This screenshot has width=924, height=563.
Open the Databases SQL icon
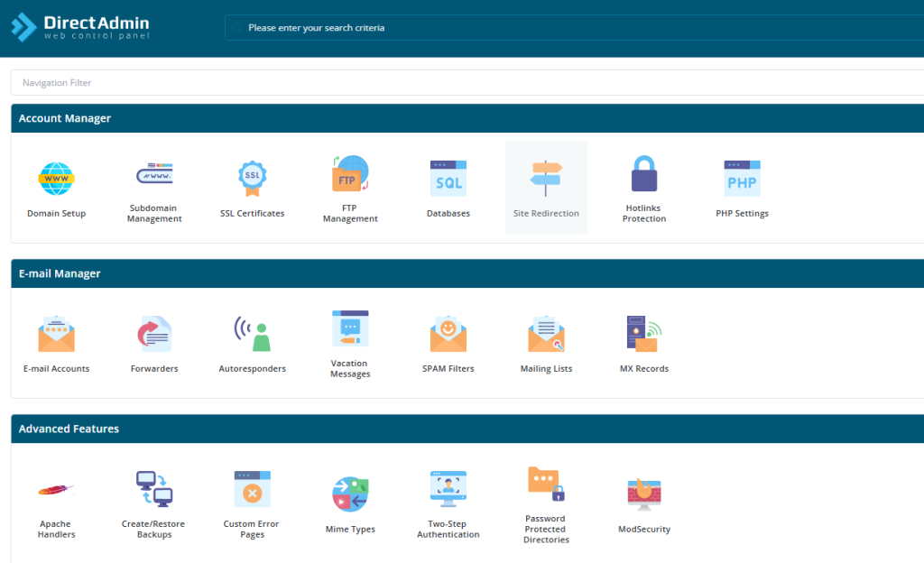coord(448,180)
